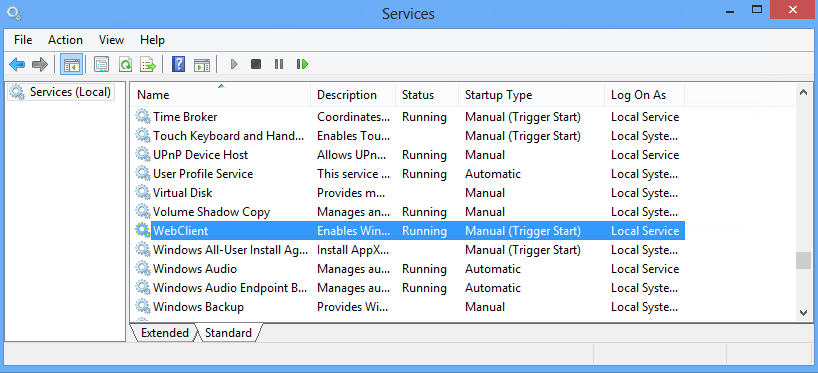Click Virtual Disk's 'Provides m...' description
The image size is (818, 373).
(351, 193)
